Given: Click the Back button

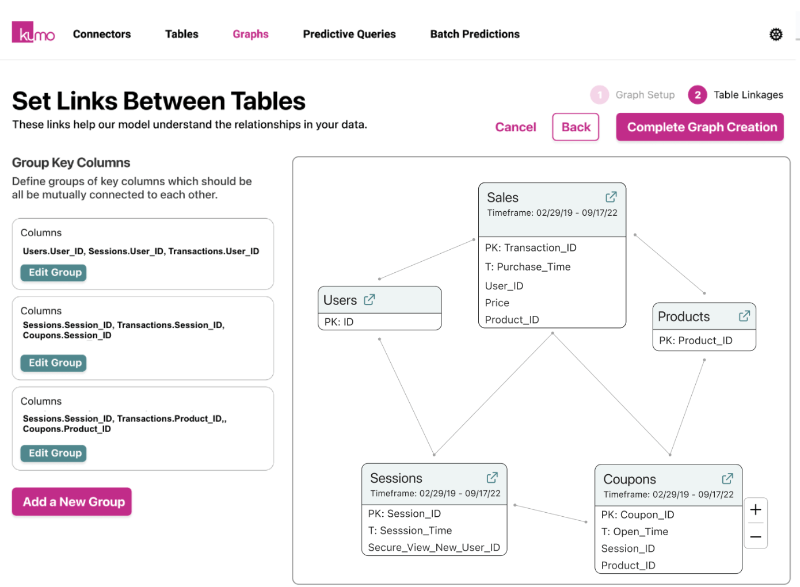Looking at the screenshot, I should [x=575, y=127].
